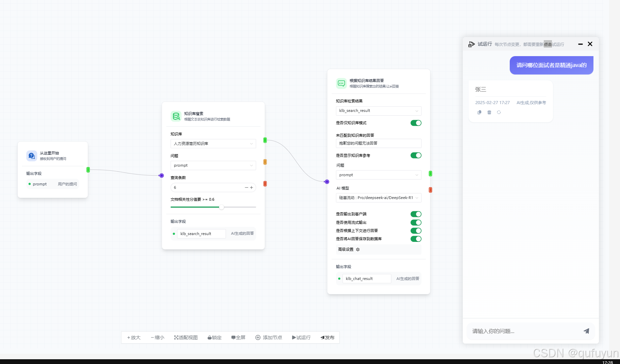The height and width of the screenshot is (364, 620).
Task: Click the start node question icon
Action: pos(32,156)
